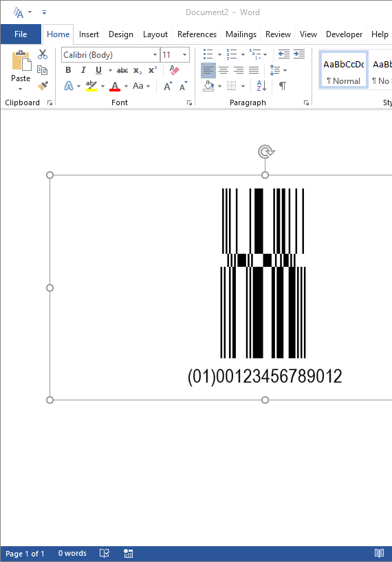Toggle Underline formatting
This screenshot has width=392, height=562.
[98, 70]
